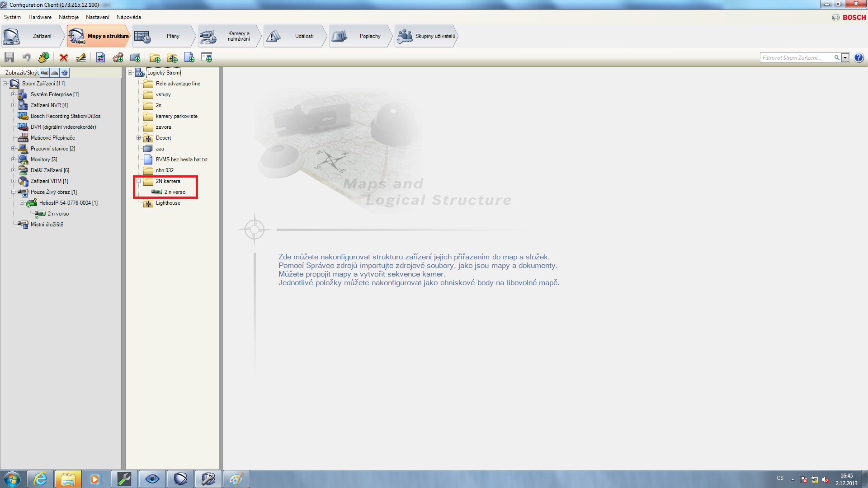
Task: Open Internet Explorer from the taskbar
Action: point(41,479)
